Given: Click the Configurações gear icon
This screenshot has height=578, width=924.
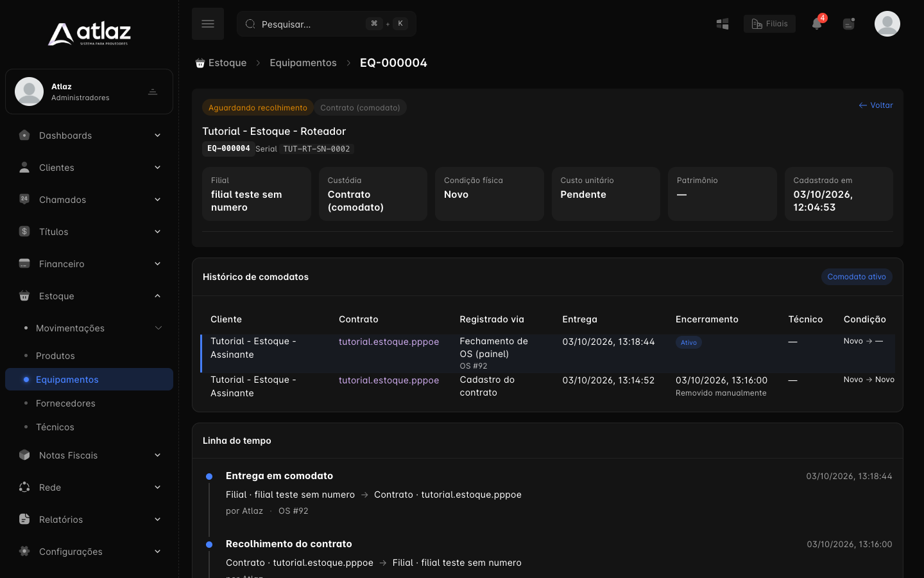Looking at the screenshot, I should (24, 551).
